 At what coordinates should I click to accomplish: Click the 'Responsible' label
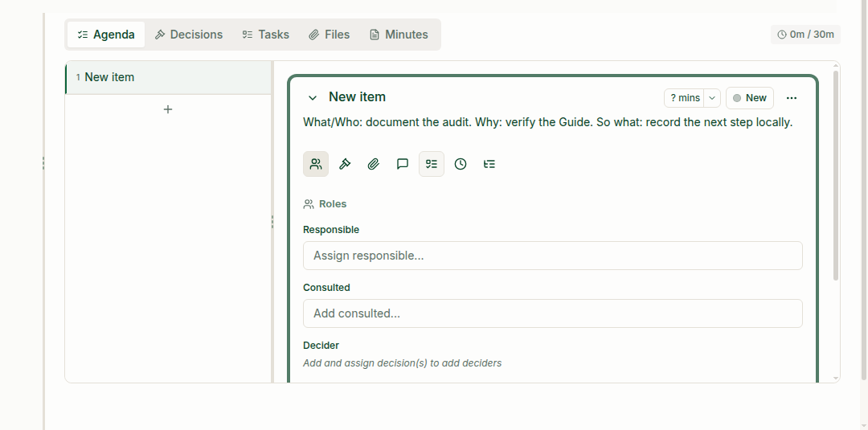(x=331, y=230)
